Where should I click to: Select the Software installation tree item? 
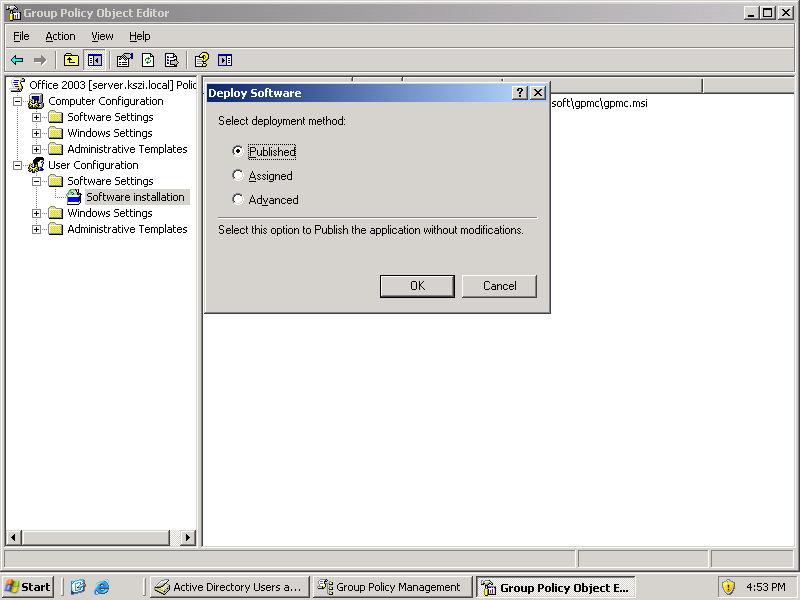[x=135, y=197]
